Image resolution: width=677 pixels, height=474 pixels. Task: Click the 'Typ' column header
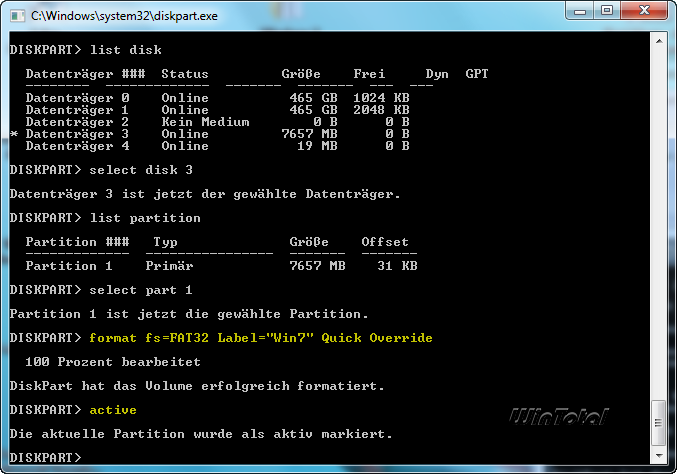pyautogui.click(x=165, y=242)
